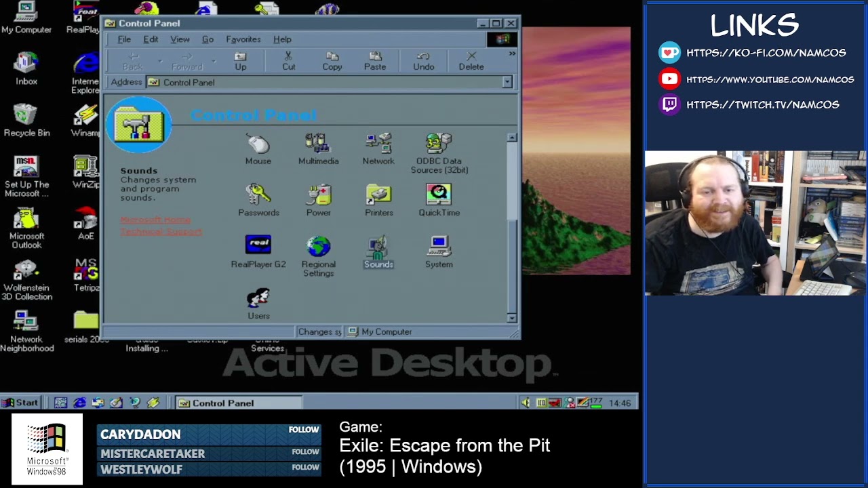The height and width of the screenshot is (488, 868).
Task: Follow the Microsoft Home link
Action: tap(155, 220)
